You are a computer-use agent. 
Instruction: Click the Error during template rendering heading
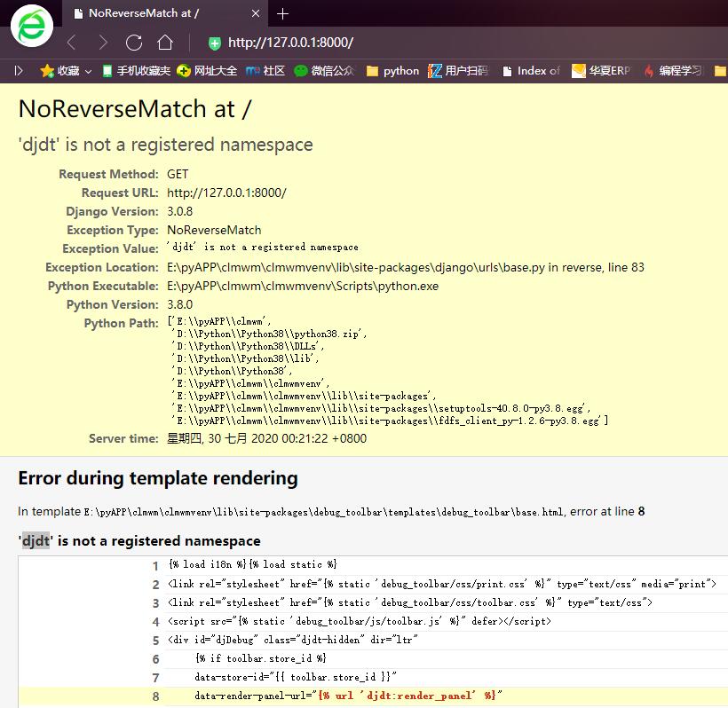158,478
